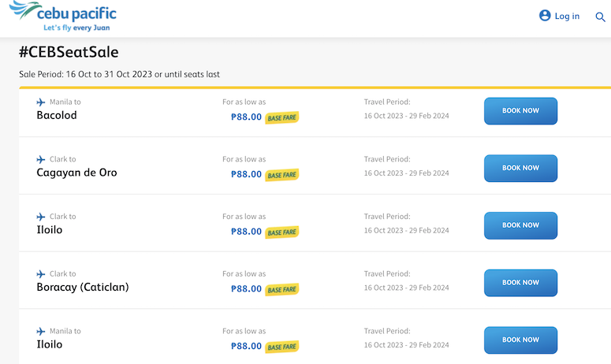Click the user account icon beside Log in
Screen dimensions: 611x364
pyautogui.click(x=545, y=16)
